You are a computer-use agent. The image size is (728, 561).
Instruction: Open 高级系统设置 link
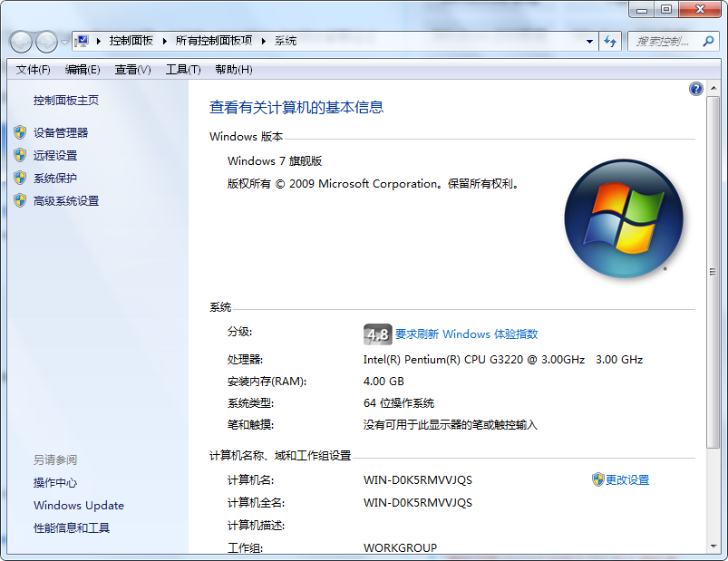(x=66, y=201)
